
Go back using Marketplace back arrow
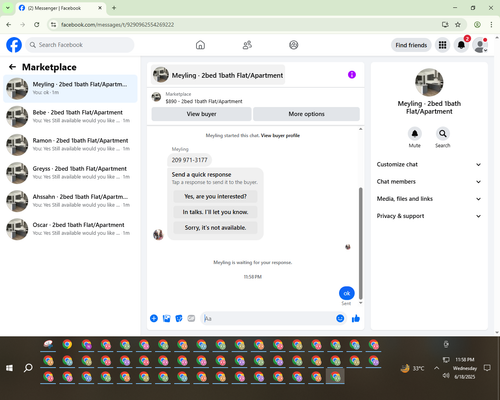coord(12,67)
